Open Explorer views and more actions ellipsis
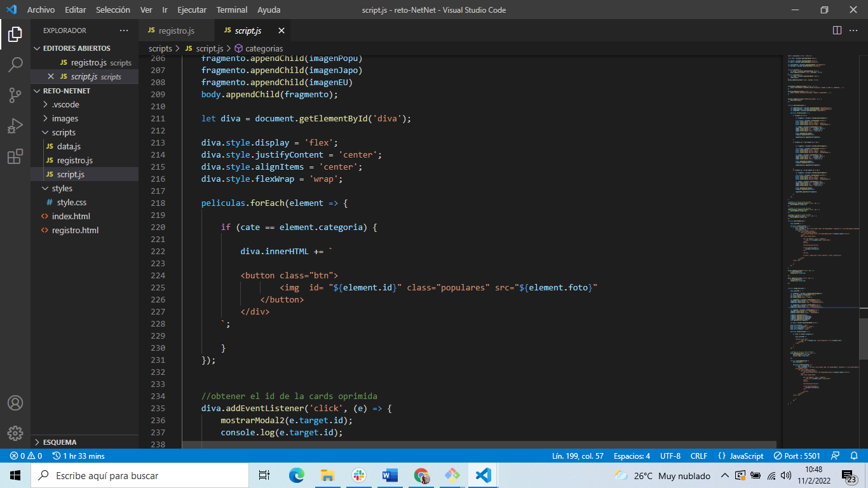 coord(124,30)
